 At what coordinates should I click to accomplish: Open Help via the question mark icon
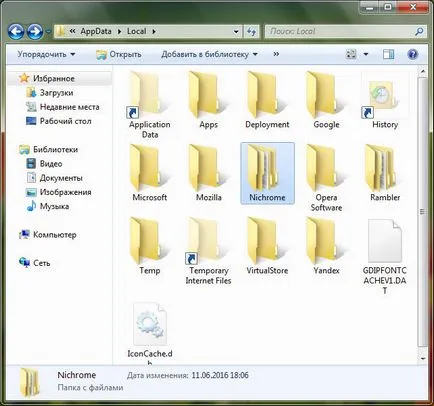[x=413, y=54]
